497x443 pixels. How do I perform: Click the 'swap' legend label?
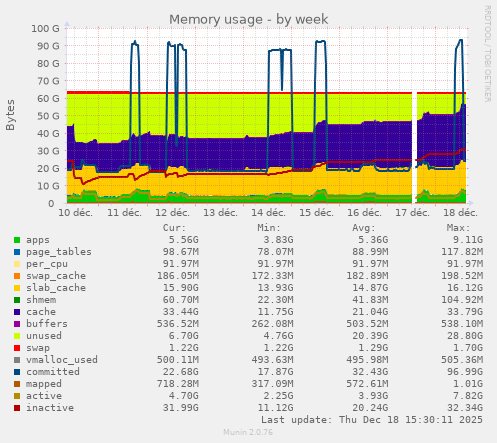click(38, 348)
